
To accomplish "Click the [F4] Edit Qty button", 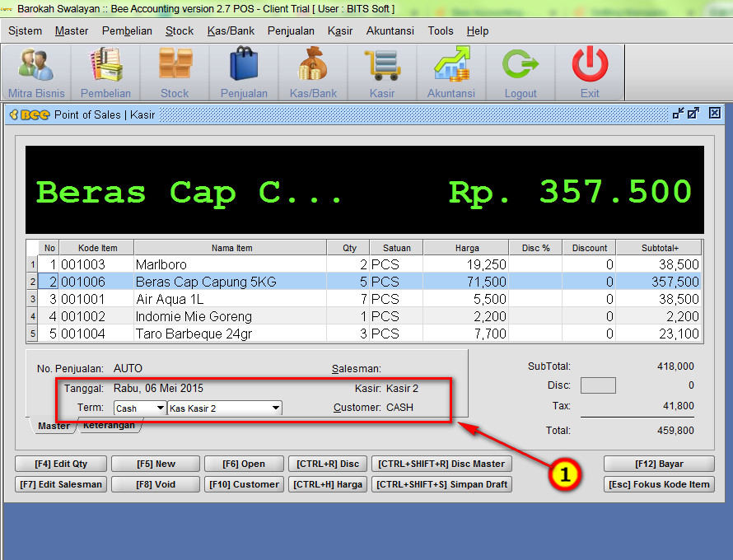I will 61,464.
